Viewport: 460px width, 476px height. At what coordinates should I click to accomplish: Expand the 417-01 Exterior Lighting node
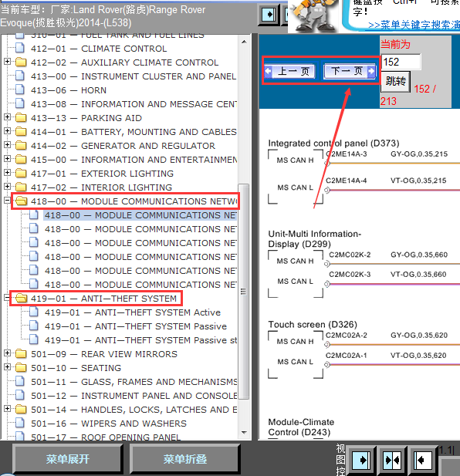point(7,173)
